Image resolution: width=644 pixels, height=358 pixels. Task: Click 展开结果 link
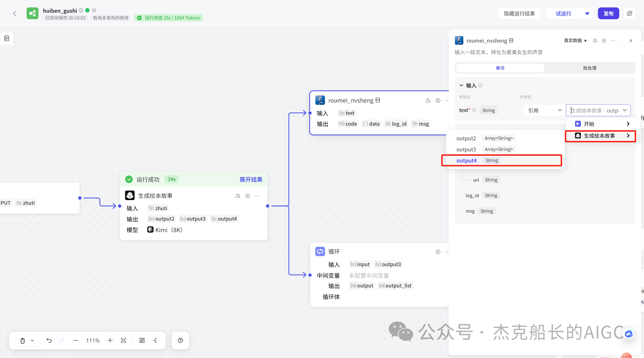251,180
